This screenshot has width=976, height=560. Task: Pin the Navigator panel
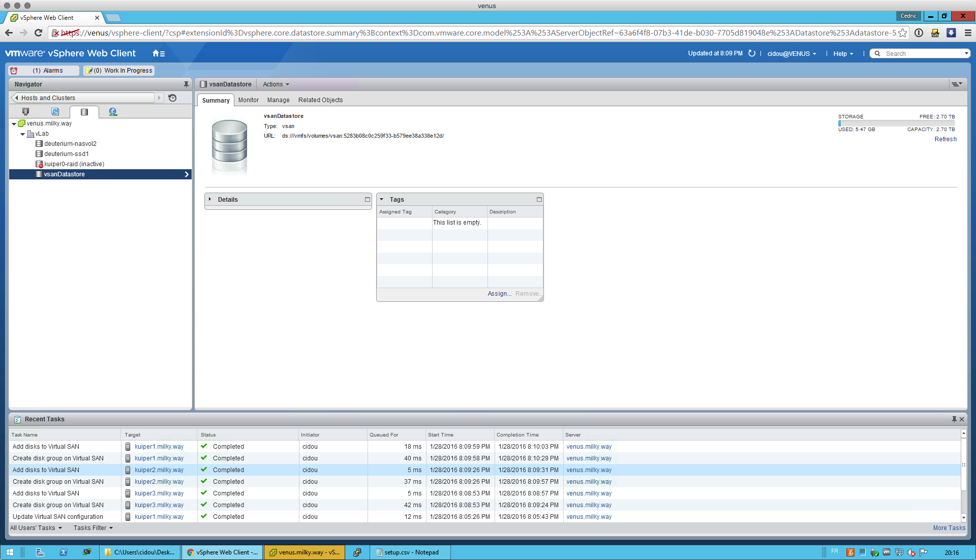coord(186,84)
